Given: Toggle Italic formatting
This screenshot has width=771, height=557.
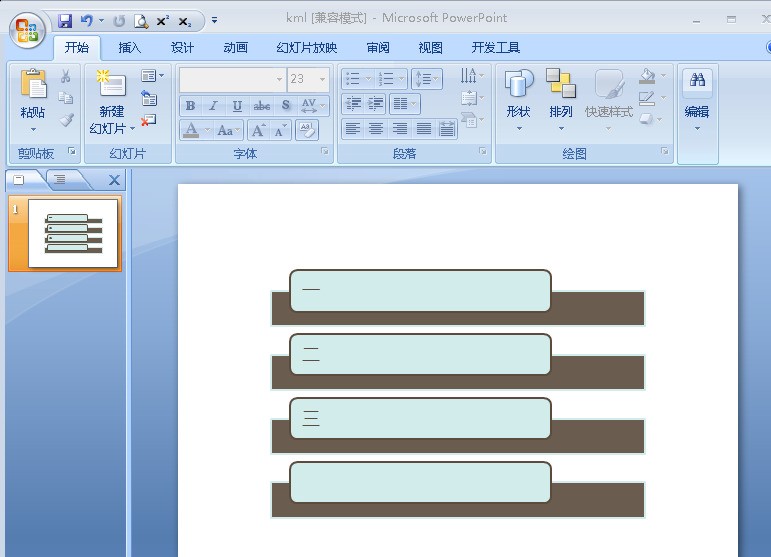Looking at the screenshot, I should [x=213, y=106].
